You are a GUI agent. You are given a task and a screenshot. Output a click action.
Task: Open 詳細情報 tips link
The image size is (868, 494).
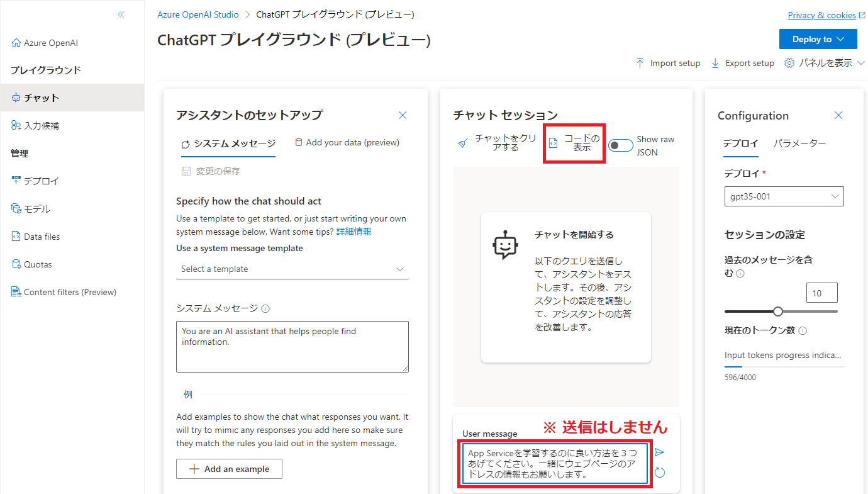click(353, 231)
